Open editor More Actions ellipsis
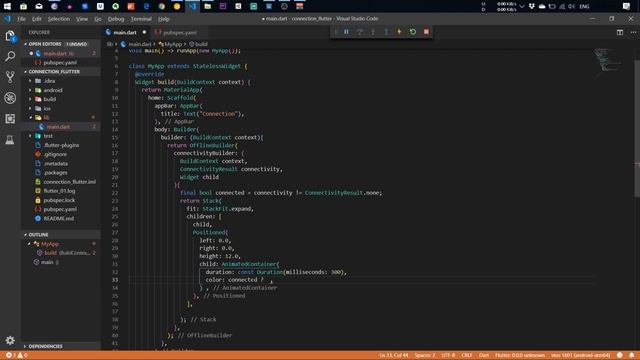This screenshot has width=640, height=360. pos(633,32)
